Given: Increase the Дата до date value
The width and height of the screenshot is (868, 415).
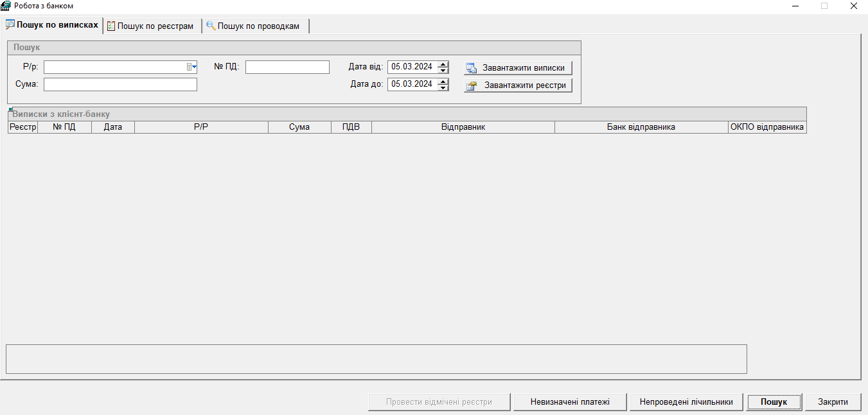Looking at the screenshot, I should click(443, 81).
